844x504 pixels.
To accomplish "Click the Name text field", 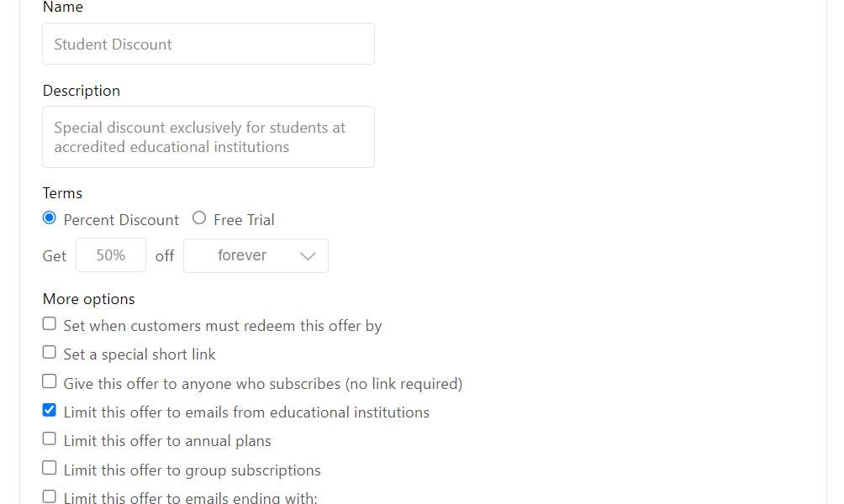I will 208,43.
